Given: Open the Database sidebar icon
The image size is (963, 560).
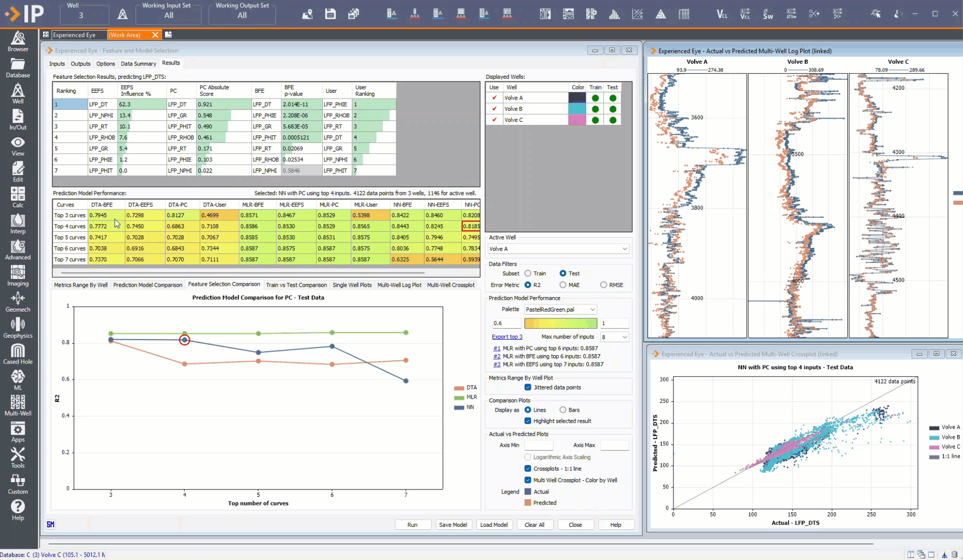Looking at the screenshot, I should point(18,67).
